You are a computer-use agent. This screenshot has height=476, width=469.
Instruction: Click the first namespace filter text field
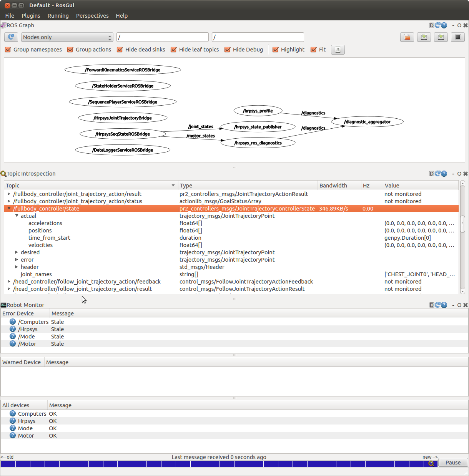point(162,37)
